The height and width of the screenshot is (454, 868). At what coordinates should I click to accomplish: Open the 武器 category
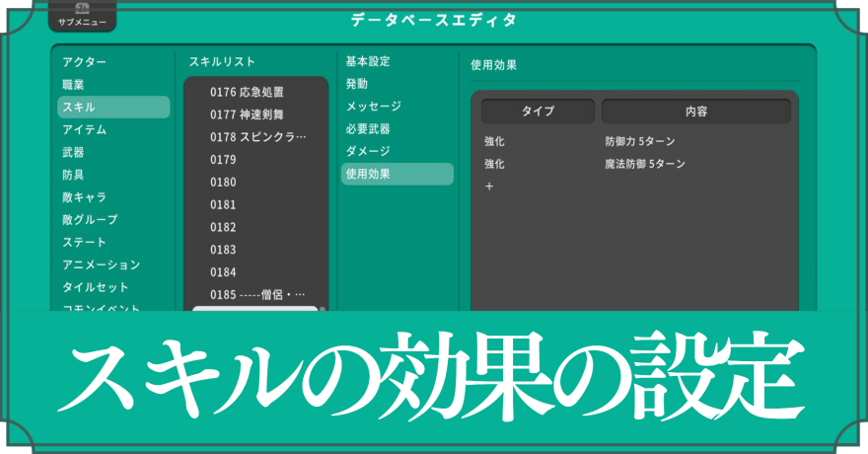(x=73, y=152)
